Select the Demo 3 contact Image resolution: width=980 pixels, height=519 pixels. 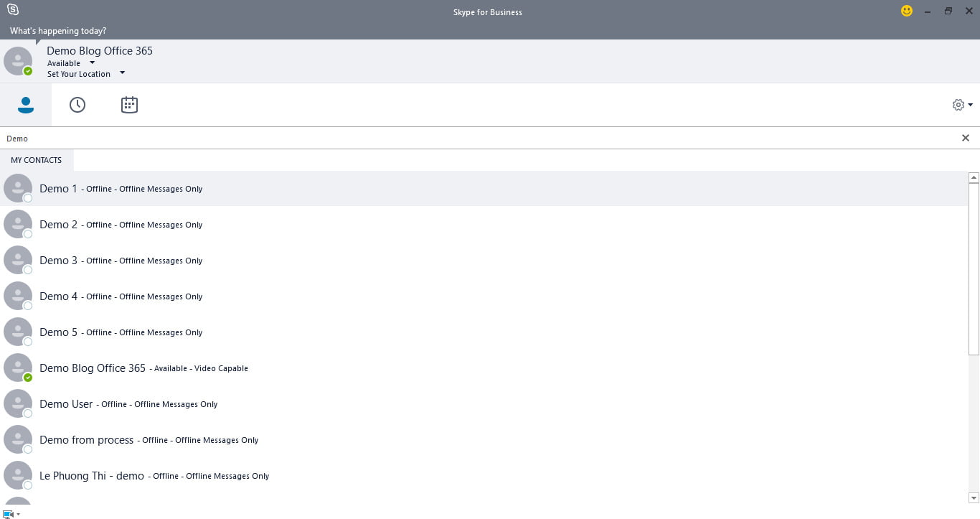(x=484, y=261)
